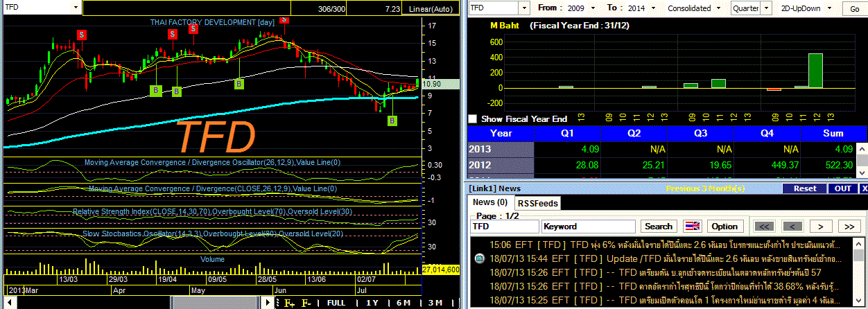The width and height of the screenshot is (868, 309).
Task: Toggle Show Fiscal Year End checkbox
Action: point(473,119)
